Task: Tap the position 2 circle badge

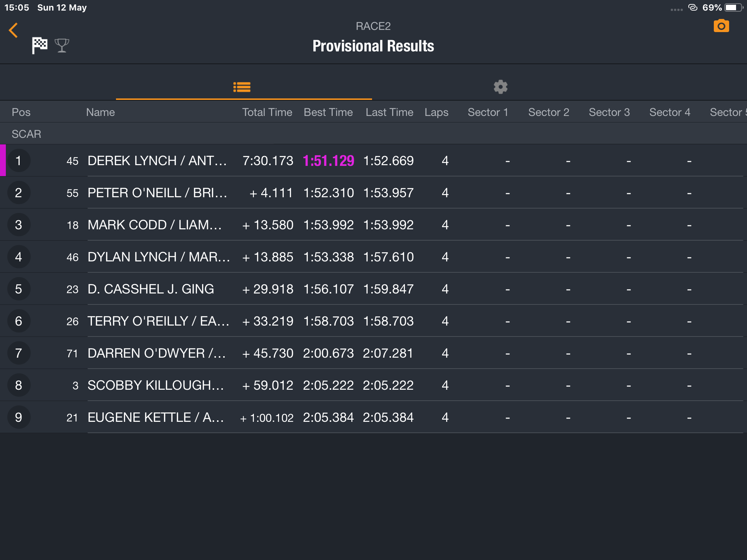Action: (19, 192)
